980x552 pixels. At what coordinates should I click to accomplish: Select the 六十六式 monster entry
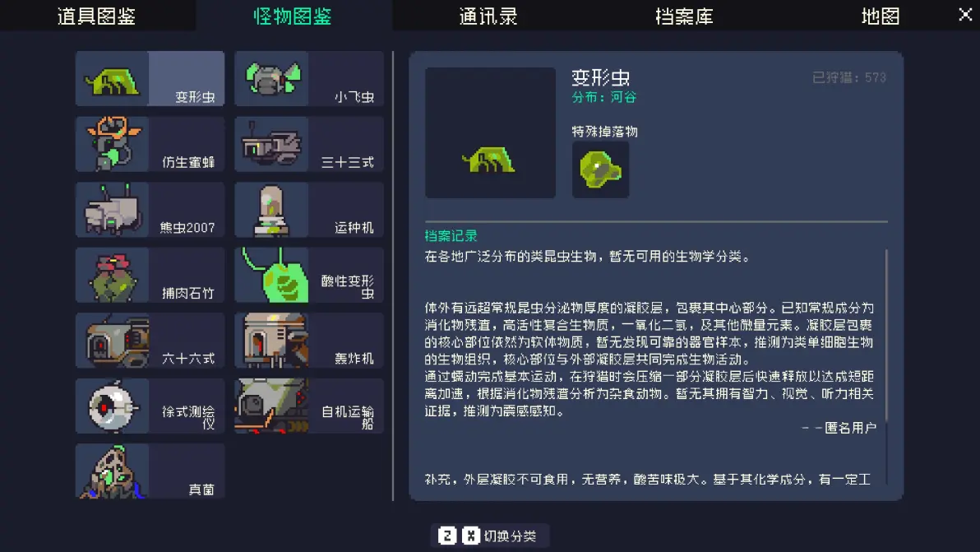150,341
